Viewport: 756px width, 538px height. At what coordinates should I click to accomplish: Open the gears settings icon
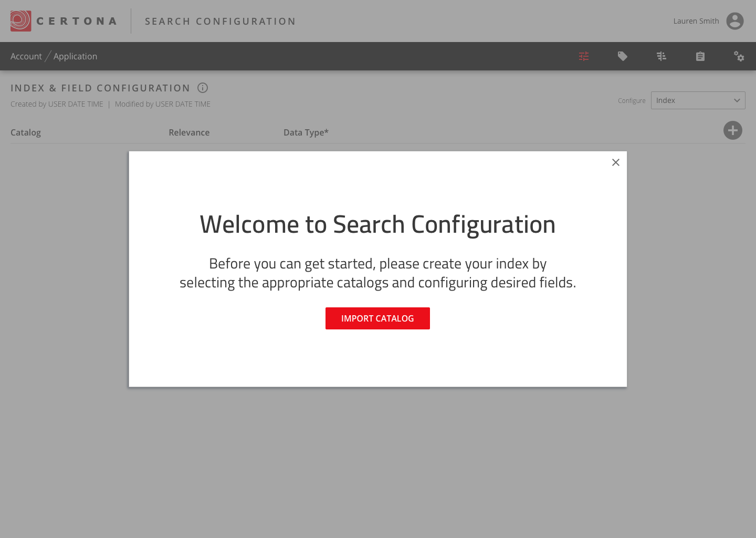[x=739, y=56]
